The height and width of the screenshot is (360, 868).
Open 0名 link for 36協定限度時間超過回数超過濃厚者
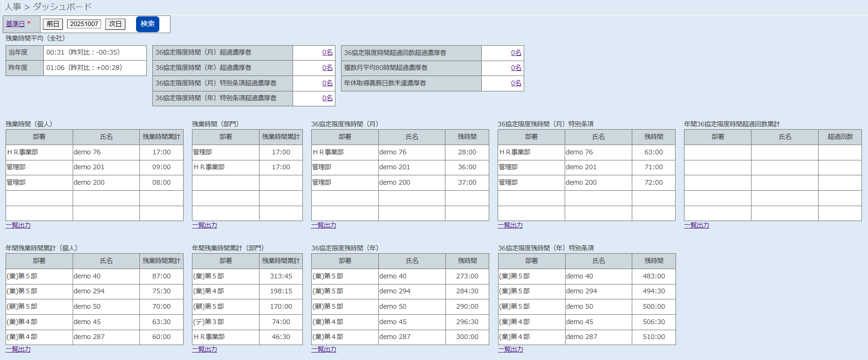pyautogui.click(x=516, y=53)
